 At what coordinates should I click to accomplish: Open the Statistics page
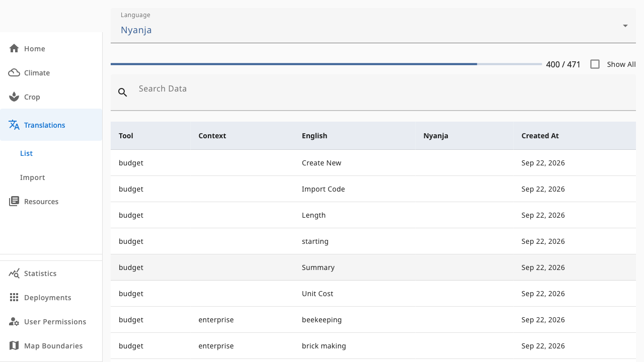pos(51,273)
